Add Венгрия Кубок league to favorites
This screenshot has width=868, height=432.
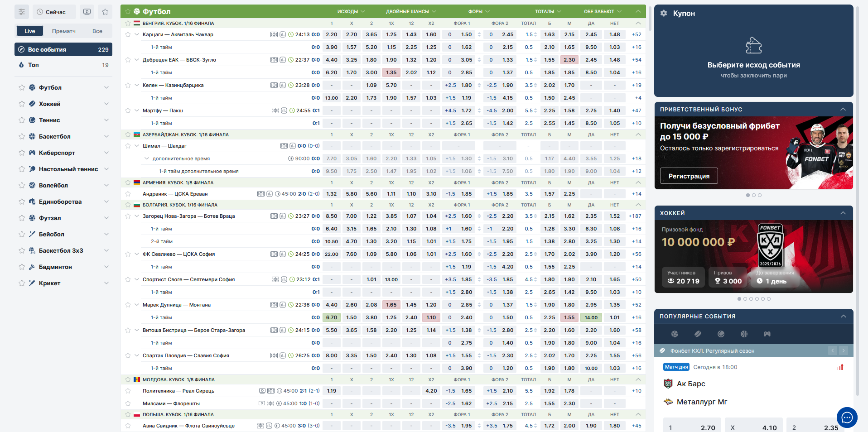[128, 23]
